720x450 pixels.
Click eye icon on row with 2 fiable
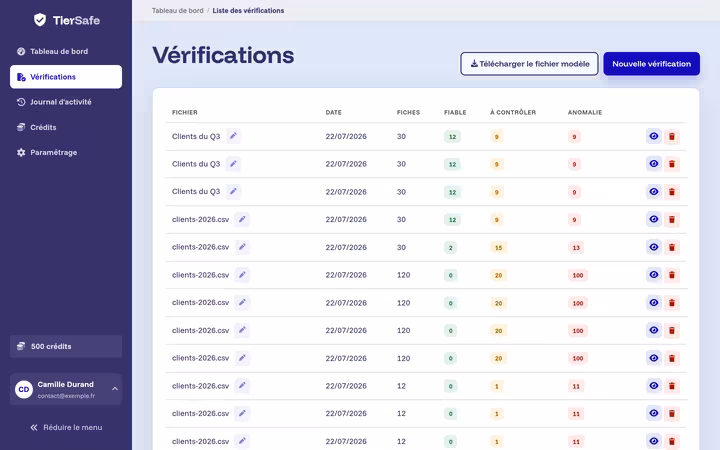[654, 247]
